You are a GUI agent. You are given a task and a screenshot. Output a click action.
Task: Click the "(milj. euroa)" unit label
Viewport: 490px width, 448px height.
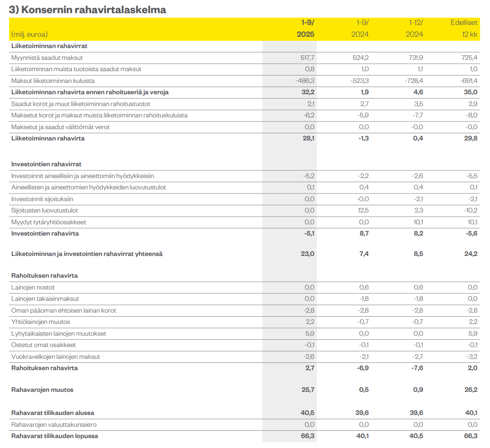click(x=29, y=34)
